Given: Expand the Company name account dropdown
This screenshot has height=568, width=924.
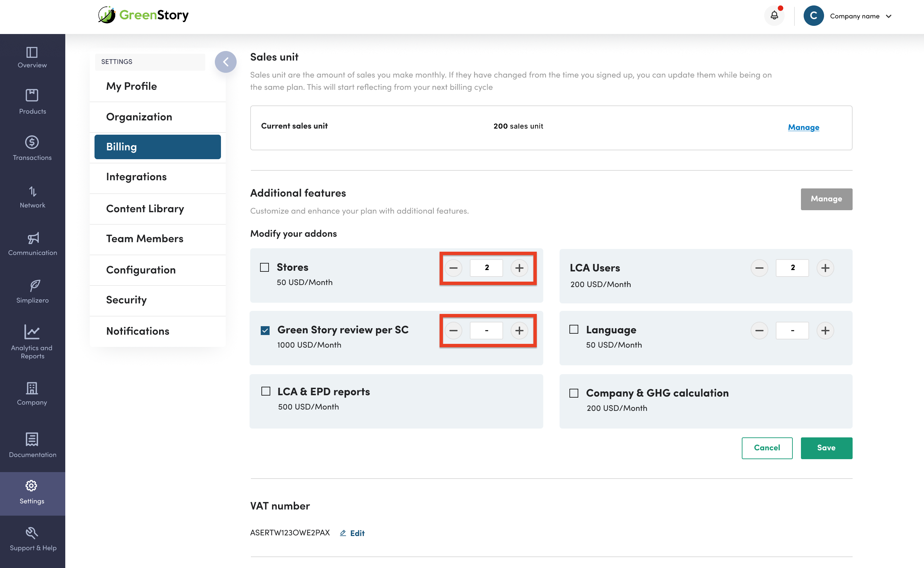Looking at the screenshot, I should [889, 16].
